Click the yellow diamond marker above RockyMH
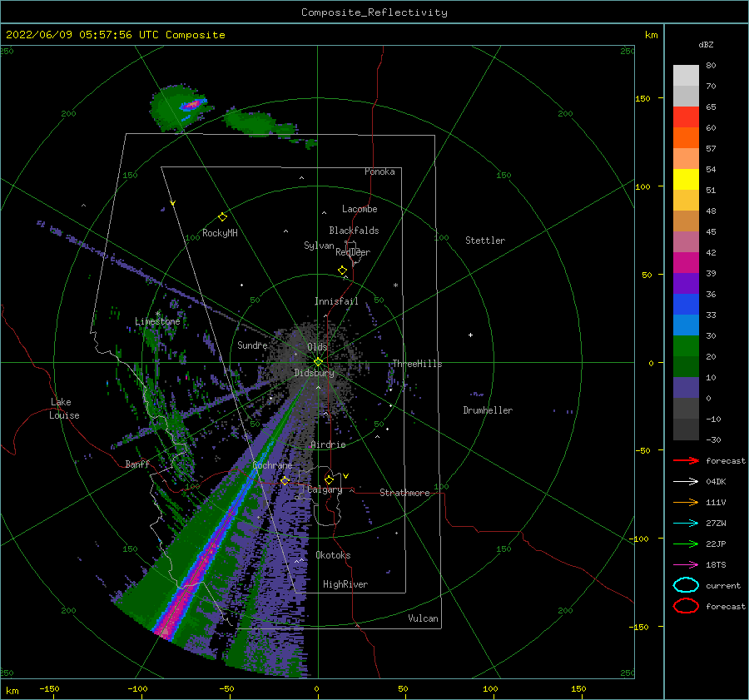749x700 pixels. [222, 217]
